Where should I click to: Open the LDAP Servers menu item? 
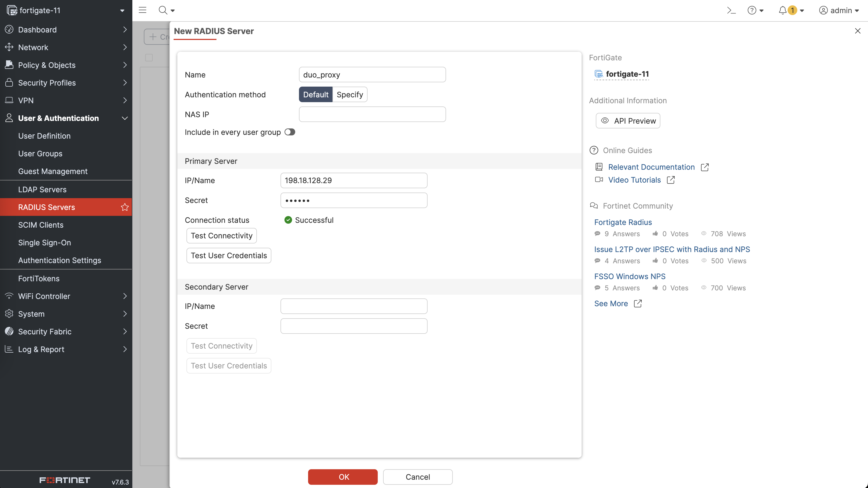point(42,189)
